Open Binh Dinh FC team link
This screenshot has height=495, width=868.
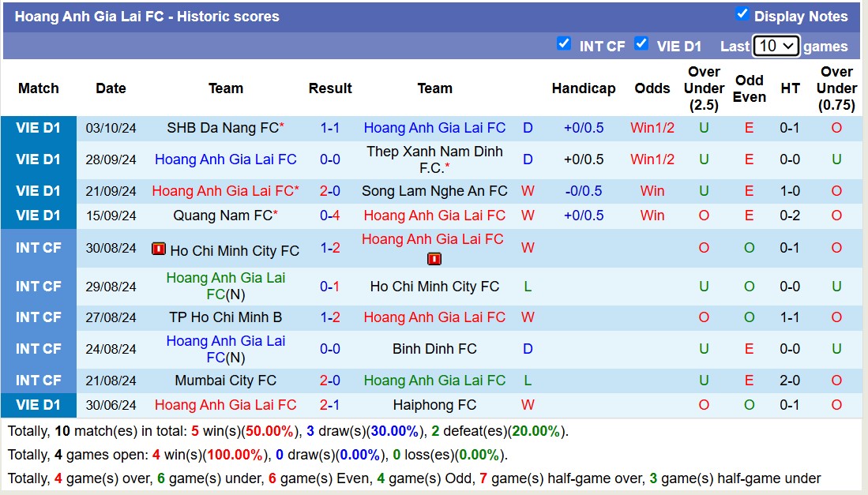point(435,348)
